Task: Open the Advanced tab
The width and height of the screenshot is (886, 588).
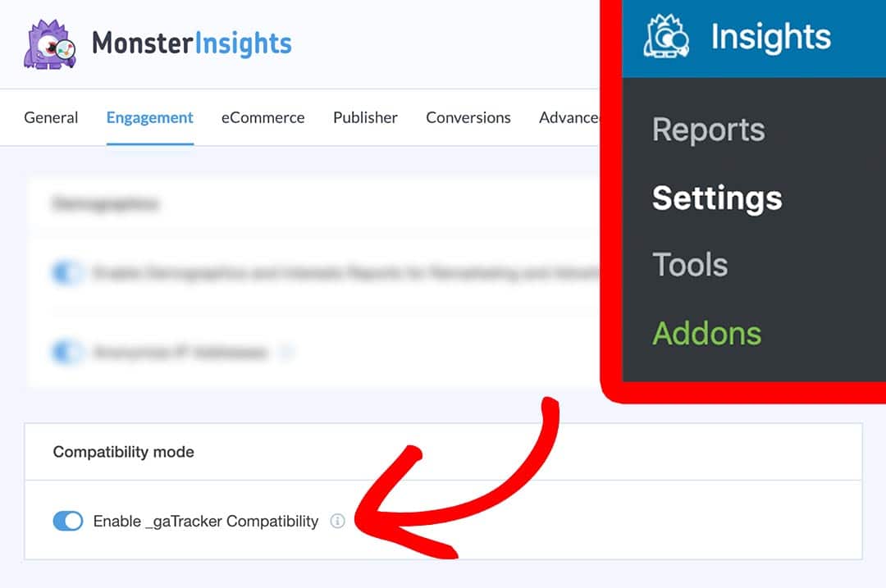Action: [569, 118]
